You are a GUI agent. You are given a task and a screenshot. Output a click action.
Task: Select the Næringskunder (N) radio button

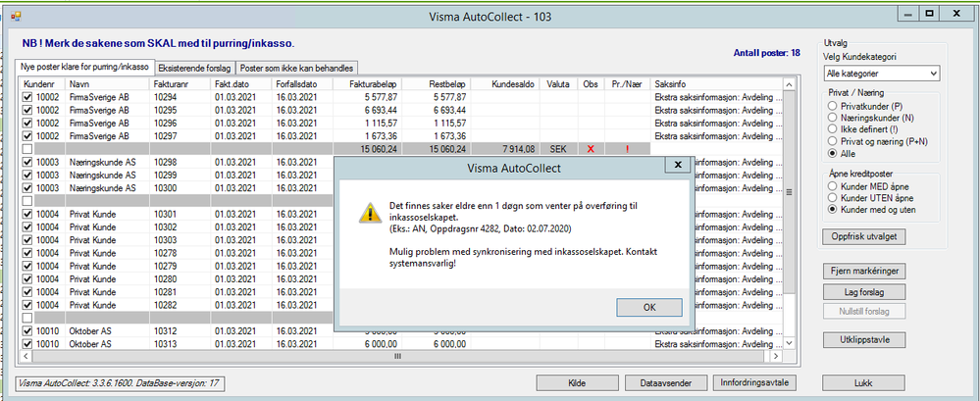832,117
